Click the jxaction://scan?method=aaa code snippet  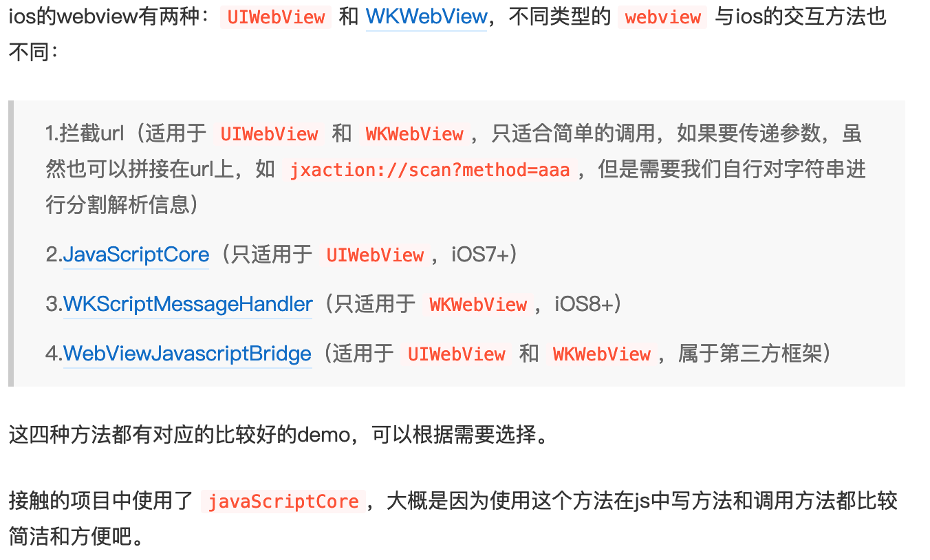(429, 170)
